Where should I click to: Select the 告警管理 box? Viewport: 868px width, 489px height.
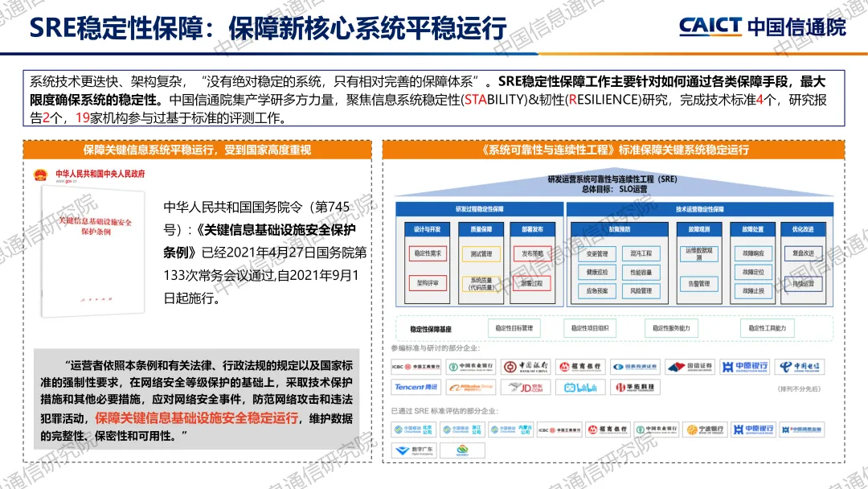point(699,284)
